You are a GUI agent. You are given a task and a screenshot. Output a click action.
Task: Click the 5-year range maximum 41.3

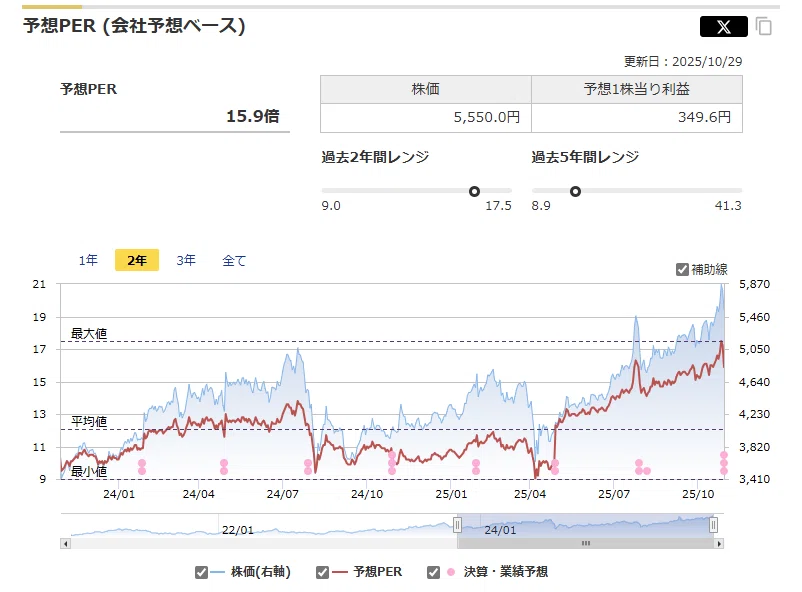[728, 206]
